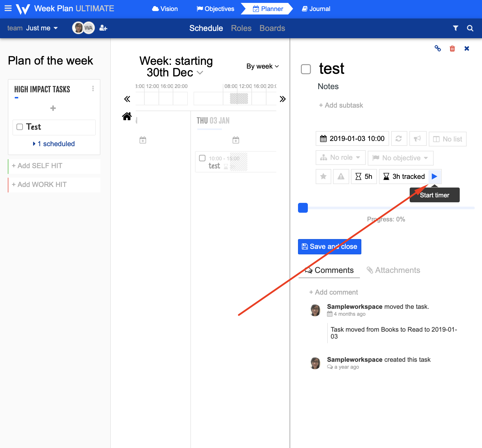
Task: Expand Week starting 30th Dec chevron
Action: click(200, 73)
